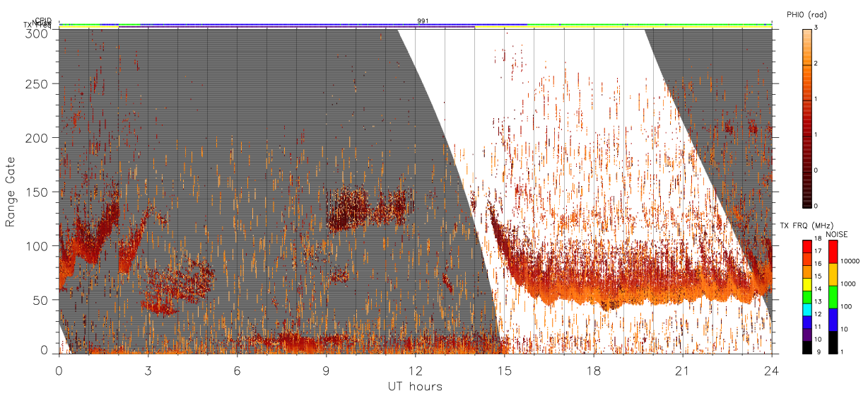Click TX FRQ legend value '12'
Viewport: 868px width, 401px height.
(x=819, y=315)
